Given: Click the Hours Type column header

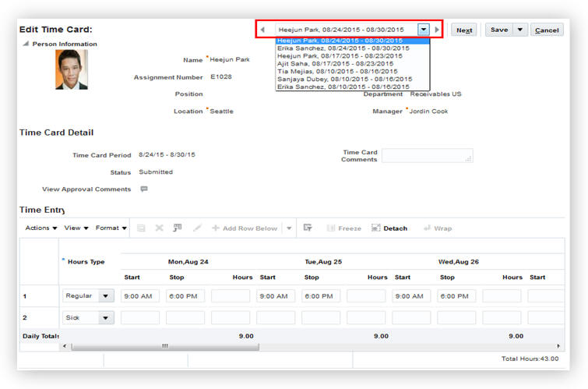Looking at the screenshot, I should click(x=86, y=262).
